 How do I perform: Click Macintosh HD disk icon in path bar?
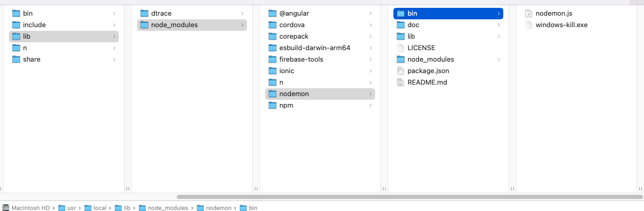click(6, 208)
